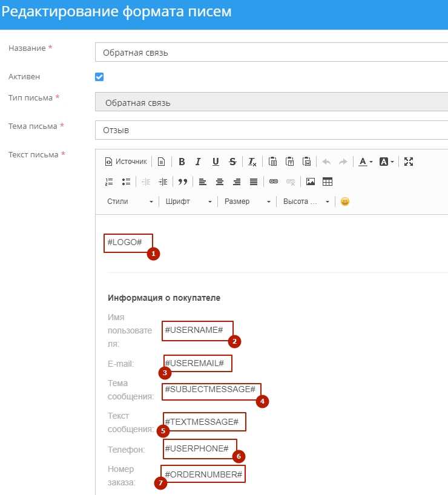Open text color picker
The image size is (448, 495).
[x=366, y=162]
